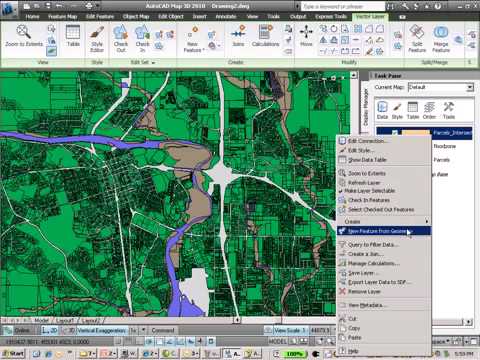Click the Check In ribbon icon
Screen dimensions: 480x360
(142, 33)
